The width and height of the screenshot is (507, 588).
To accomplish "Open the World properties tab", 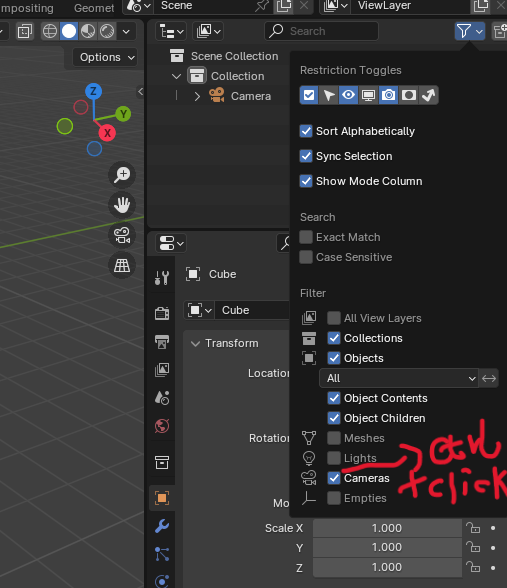I will [x=162, y=426].
